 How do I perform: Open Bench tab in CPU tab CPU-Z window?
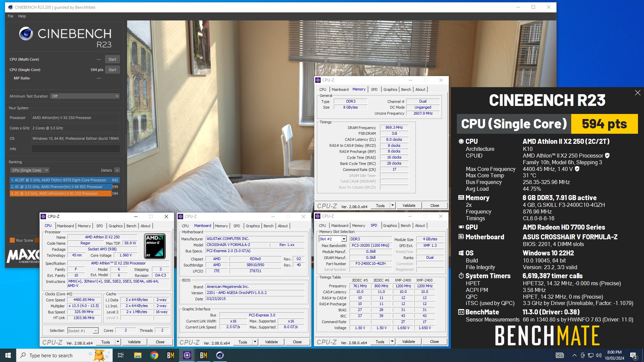[x=131, y=226]
